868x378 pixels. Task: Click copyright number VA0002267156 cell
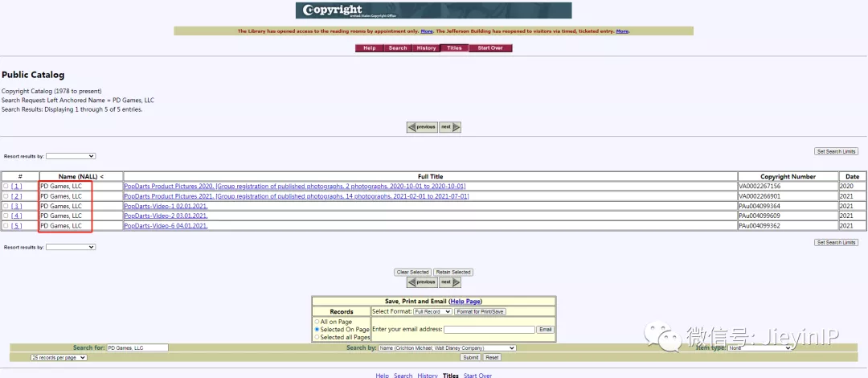click(788, 187)
